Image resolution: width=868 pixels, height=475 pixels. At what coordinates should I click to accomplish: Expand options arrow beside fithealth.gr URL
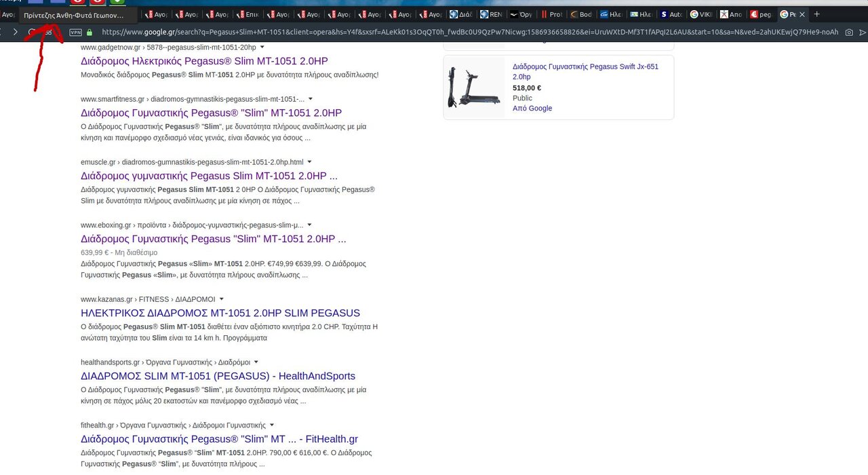(271, 425)
